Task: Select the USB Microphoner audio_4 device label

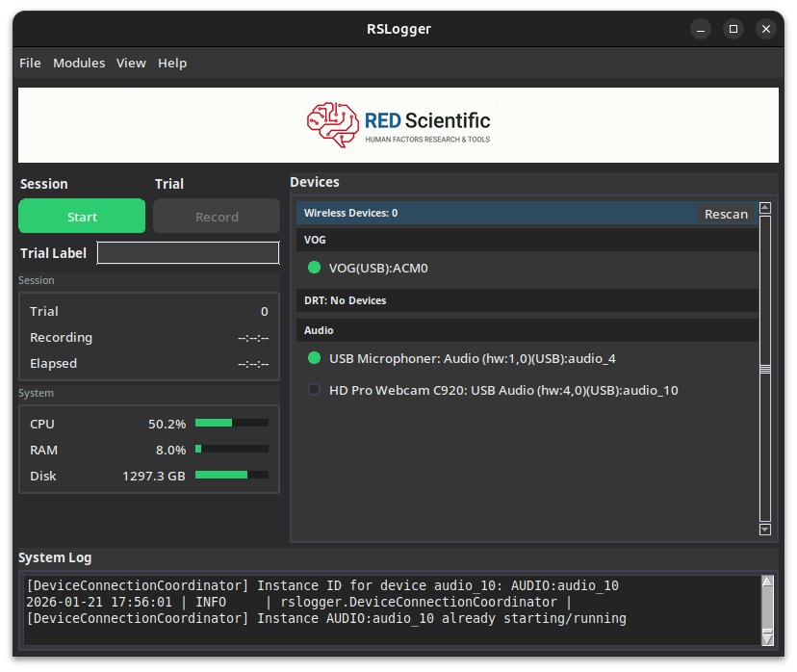Action: click(473, 359)
